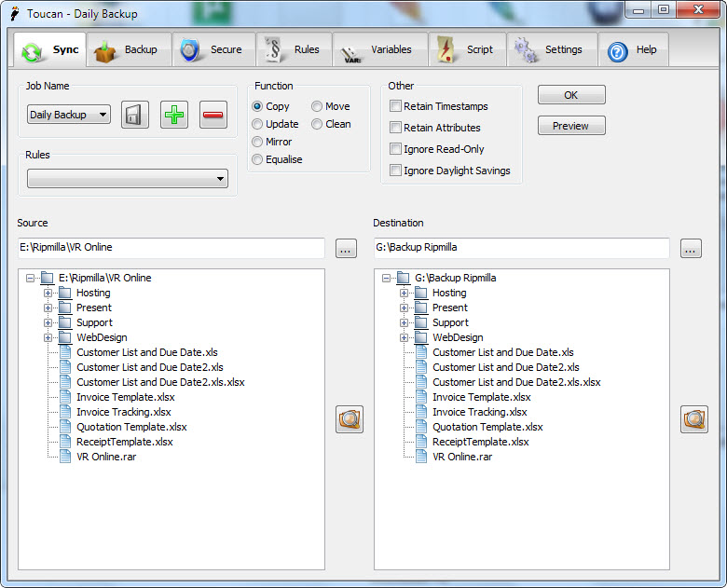This screenshot has height=588, width=727.
Task: Tick the Ignore Read-Only checkbox
Action: tap(396, 149)
